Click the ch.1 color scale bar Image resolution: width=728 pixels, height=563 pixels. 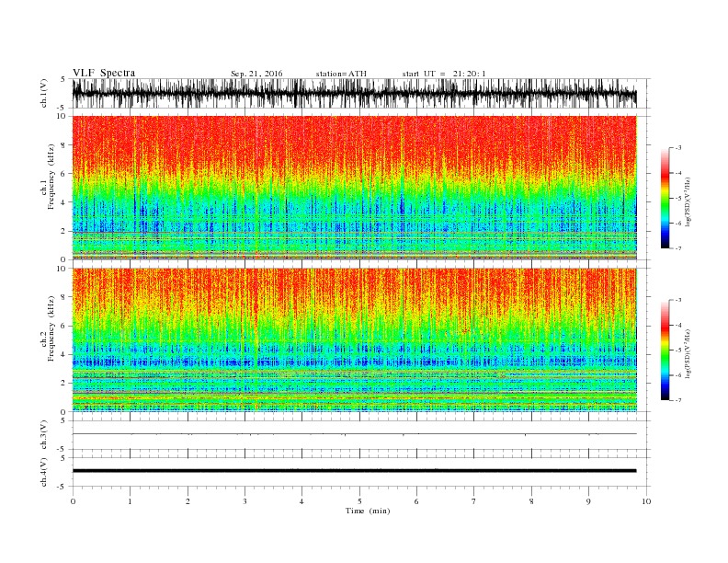pyautogui.click(x=665, y=198)
